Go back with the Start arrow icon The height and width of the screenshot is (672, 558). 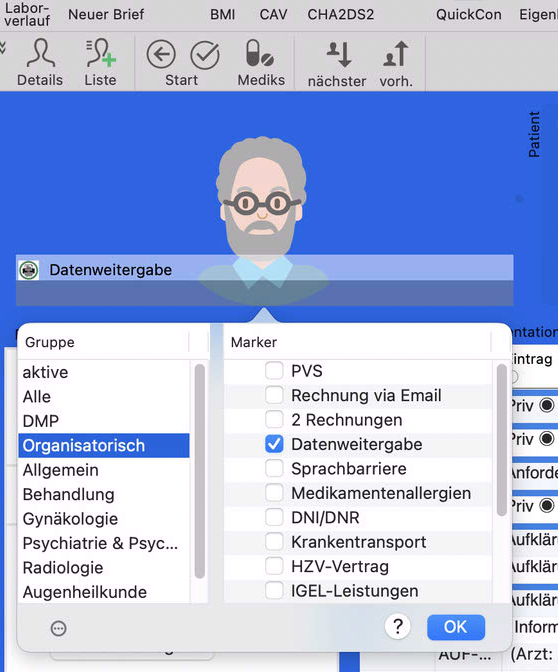(x=161, y=55)
